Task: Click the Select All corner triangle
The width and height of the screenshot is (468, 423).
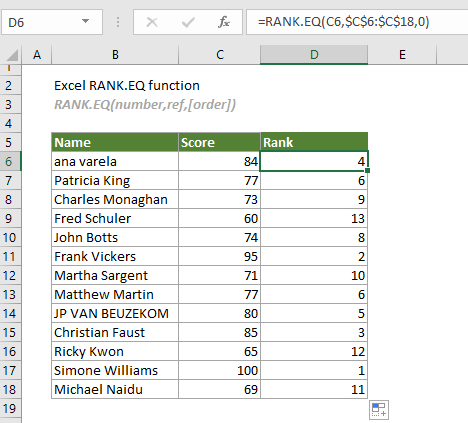Action: click(12, 55)
